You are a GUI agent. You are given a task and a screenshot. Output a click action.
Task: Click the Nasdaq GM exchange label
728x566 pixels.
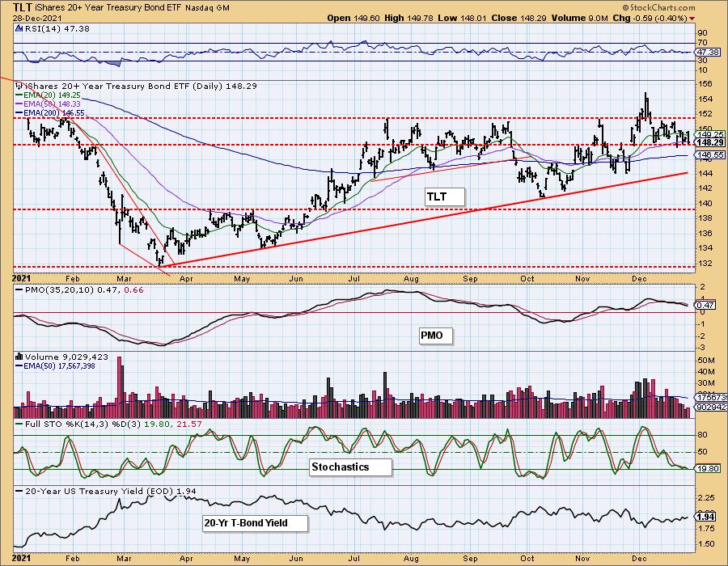point(207,8)
